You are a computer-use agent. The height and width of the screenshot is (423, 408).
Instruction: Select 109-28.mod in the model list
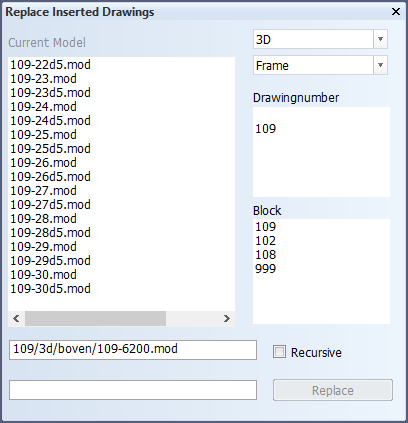[x=43, y=218]
